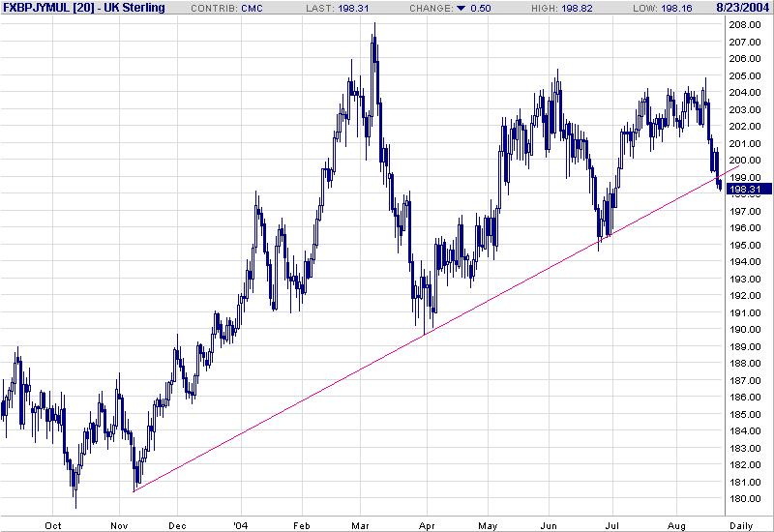The image size is (774, 532).
Task: Click the Jul label on time axis
Action: pos(612,525)
